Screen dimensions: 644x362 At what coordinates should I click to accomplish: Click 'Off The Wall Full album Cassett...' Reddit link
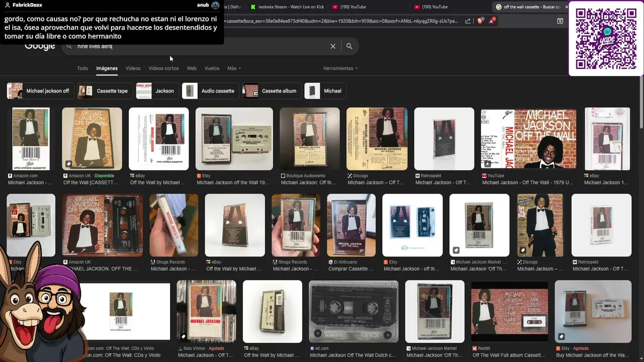click(x=509, y=355)
